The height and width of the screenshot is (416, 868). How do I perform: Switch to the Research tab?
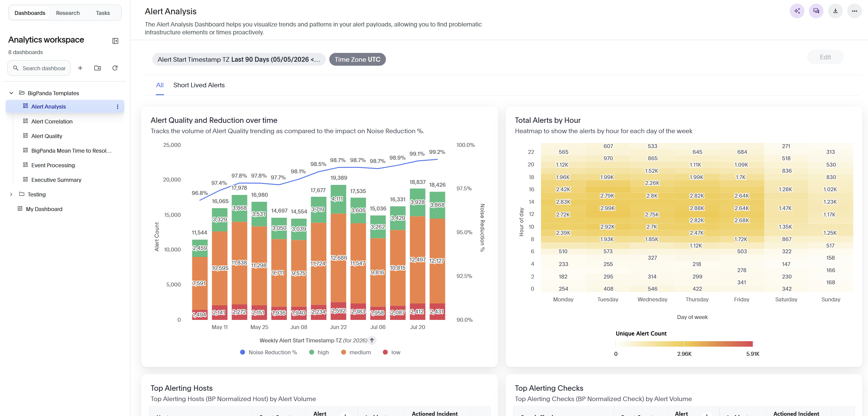pyautogui.click(x=68, y=13)
